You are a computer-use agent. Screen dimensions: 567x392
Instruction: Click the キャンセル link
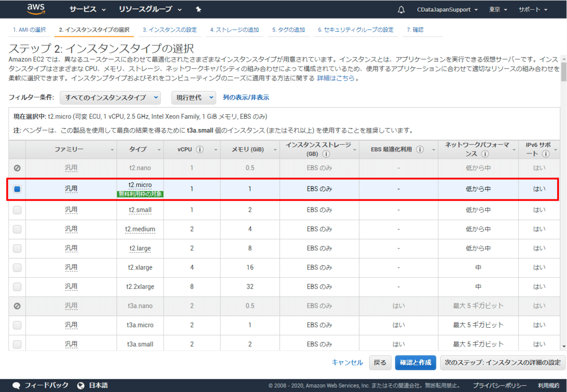tap(347, 363)
